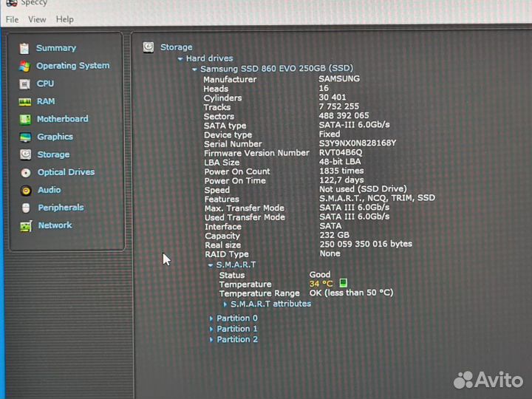Click the firmware value RVT04B6Q
The image size is (532, 399).
coord(341,152)
